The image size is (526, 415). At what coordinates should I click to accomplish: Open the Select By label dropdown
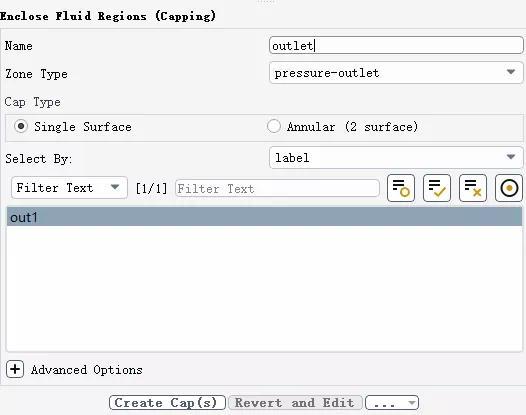pyautogui.click(x=396, y=158)
